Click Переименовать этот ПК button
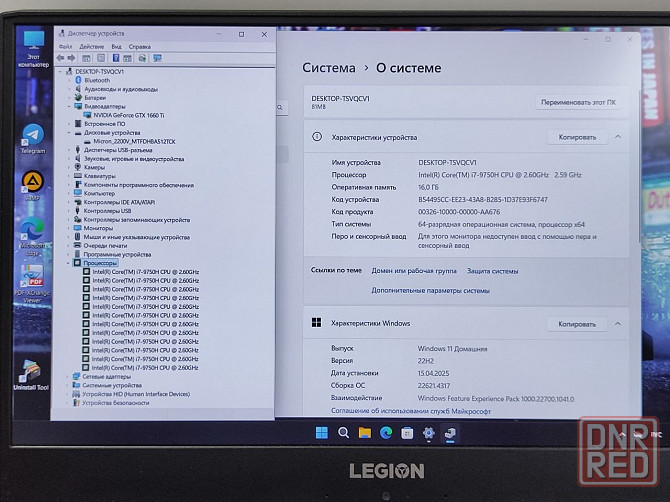 point(578,103)
